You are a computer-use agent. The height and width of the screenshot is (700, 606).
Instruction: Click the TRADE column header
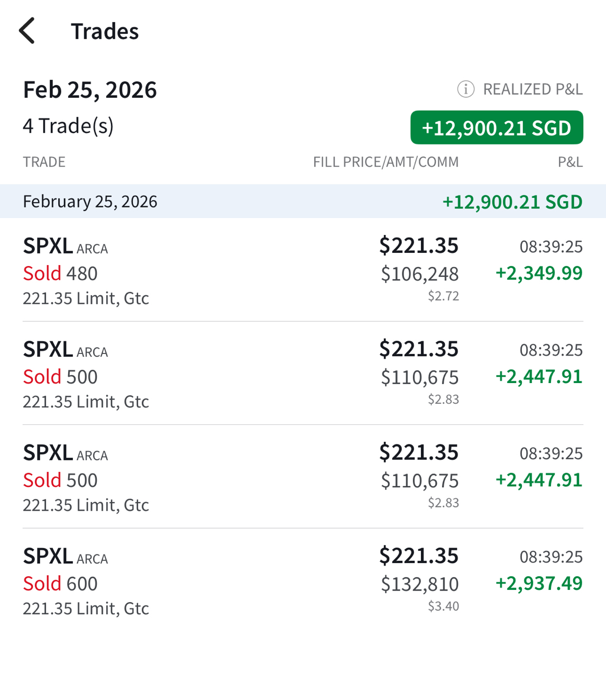[44, 162]
